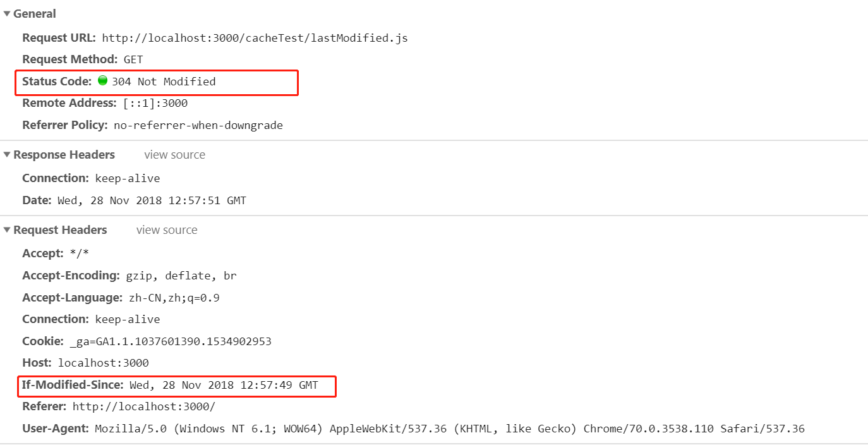Select the Request URL value text
Image resolution: width=868 pixels, height=445 pixels.
(x=255, y=38)
